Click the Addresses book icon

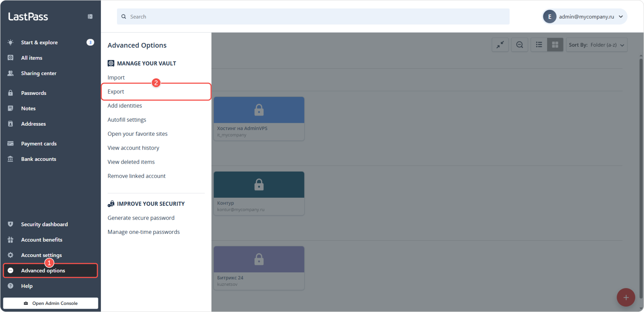[10, 124]
